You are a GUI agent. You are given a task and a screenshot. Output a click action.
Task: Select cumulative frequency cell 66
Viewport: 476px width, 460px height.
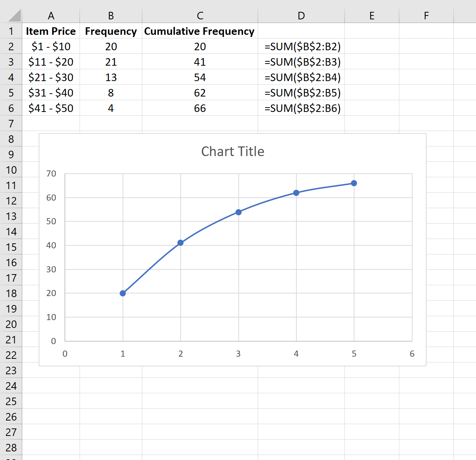coord(200,108)
